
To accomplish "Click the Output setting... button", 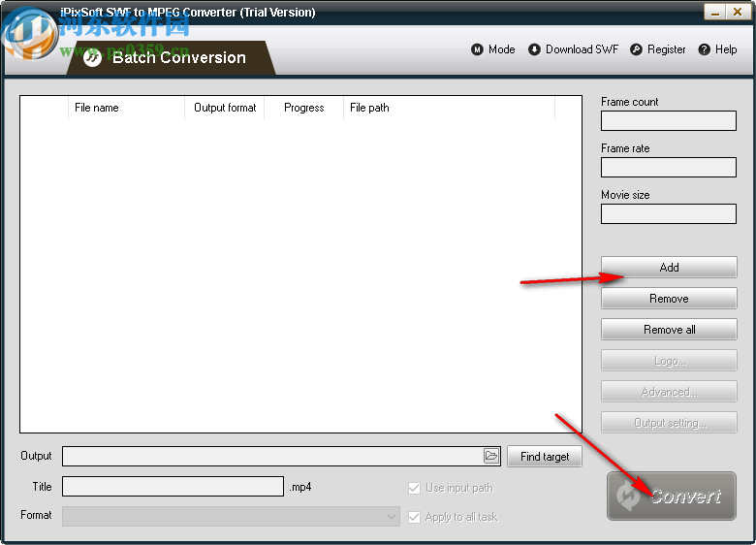I will click(669, 423).
